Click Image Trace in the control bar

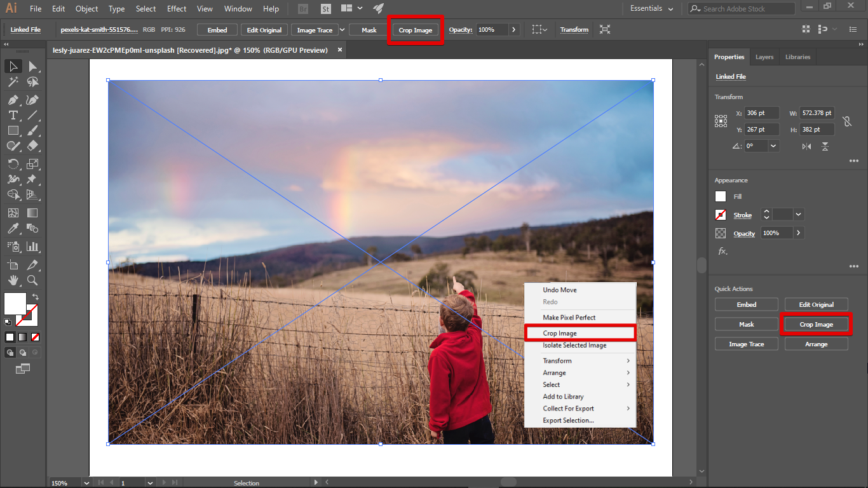pos(315,30)
